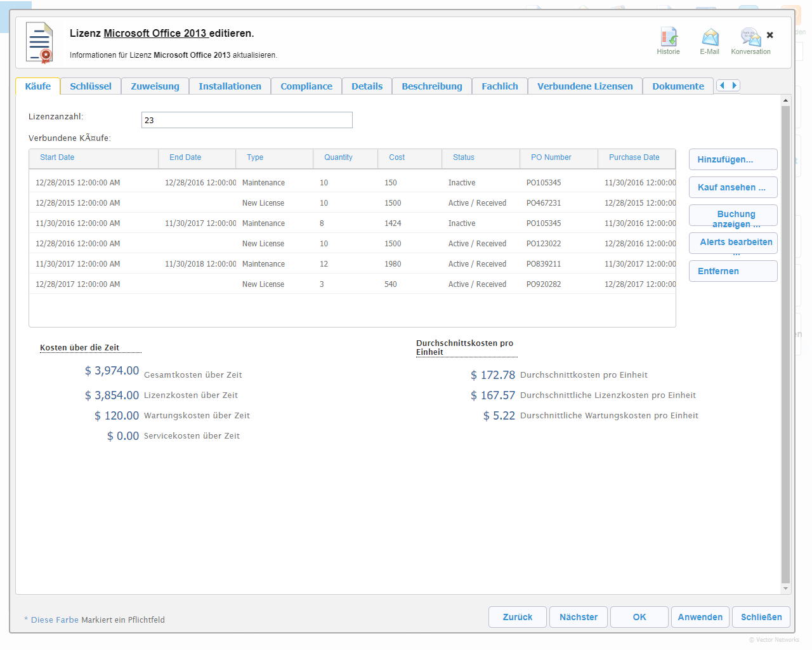Click the license document icon

click(39, 43)
